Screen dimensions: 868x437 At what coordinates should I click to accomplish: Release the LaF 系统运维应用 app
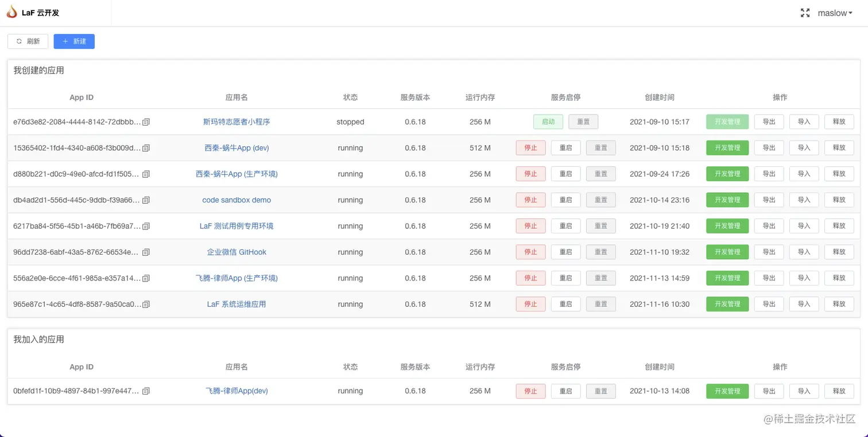tap(839, 304)
